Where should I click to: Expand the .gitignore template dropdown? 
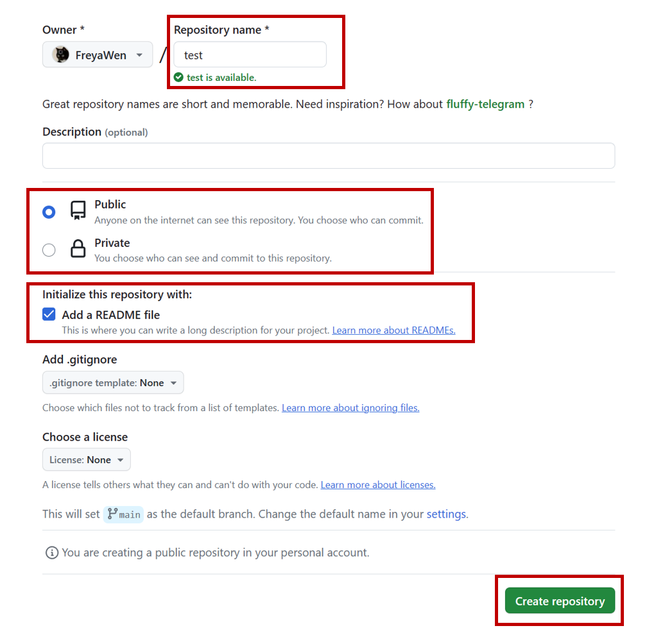[x=113, y=383]
